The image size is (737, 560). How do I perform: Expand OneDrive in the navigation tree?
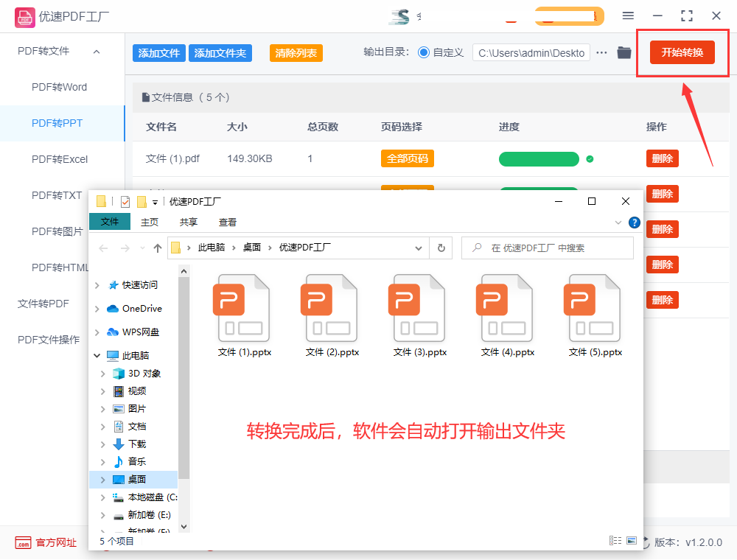(x=97, y=309)
